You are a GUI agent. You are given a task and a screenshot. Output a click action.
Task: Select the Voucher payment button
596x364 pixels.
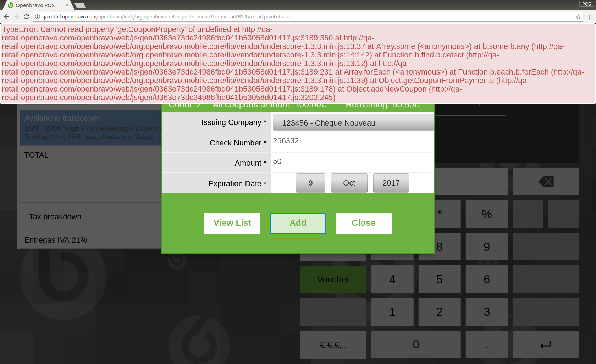(x=333, y=280)
